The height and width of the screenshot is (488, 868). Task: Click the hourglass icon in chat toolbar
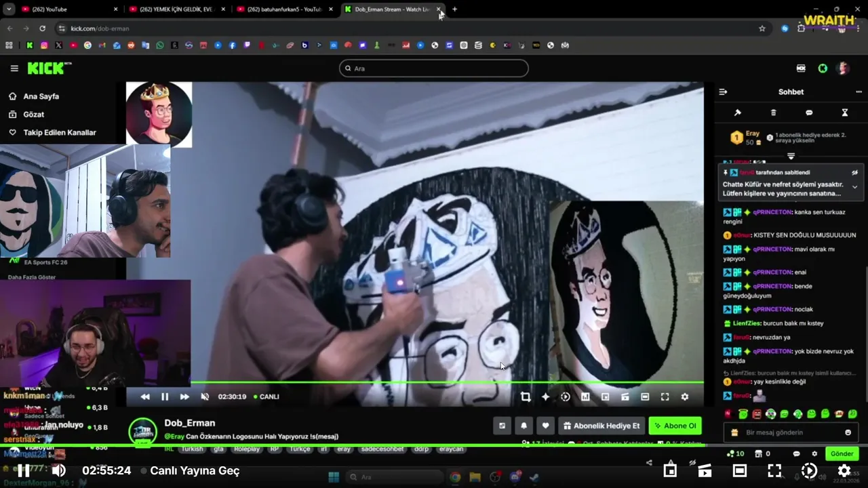845,113
